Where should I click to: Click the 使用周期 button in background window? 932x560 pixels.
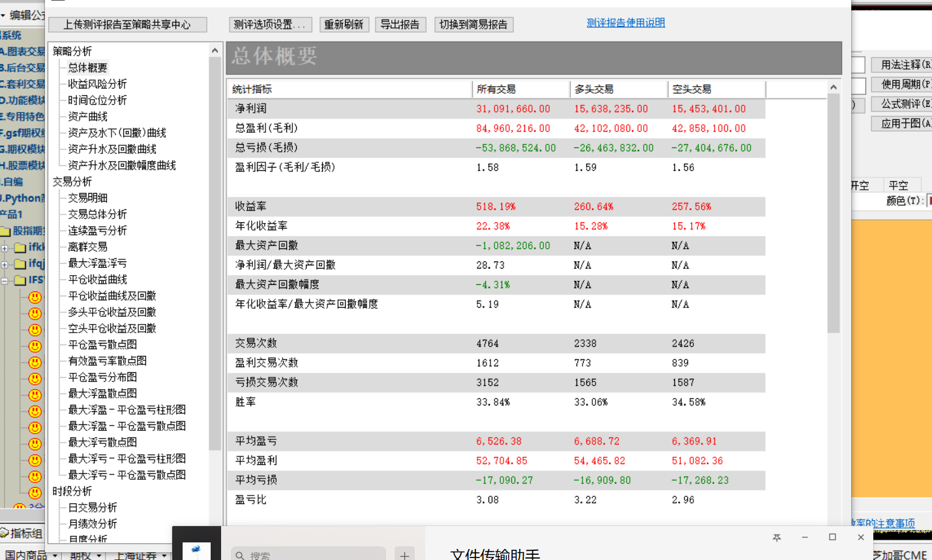point(903,84)
